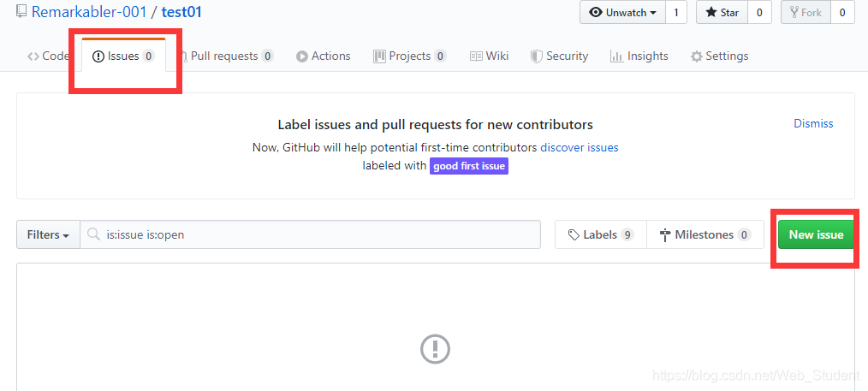Screen dimensions: 868x391
Task: Click the milestone signpost icon
Action: coord(665,235)
